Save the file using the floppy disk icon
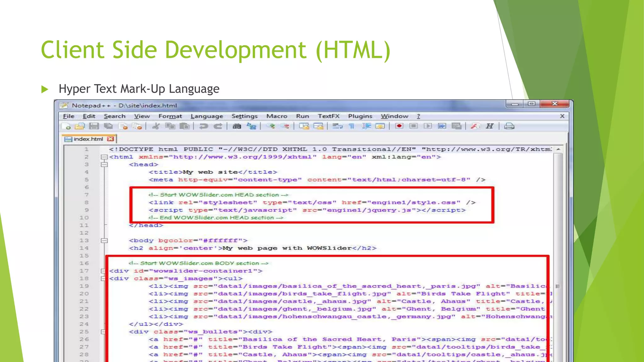 click(x=94, y=126)
